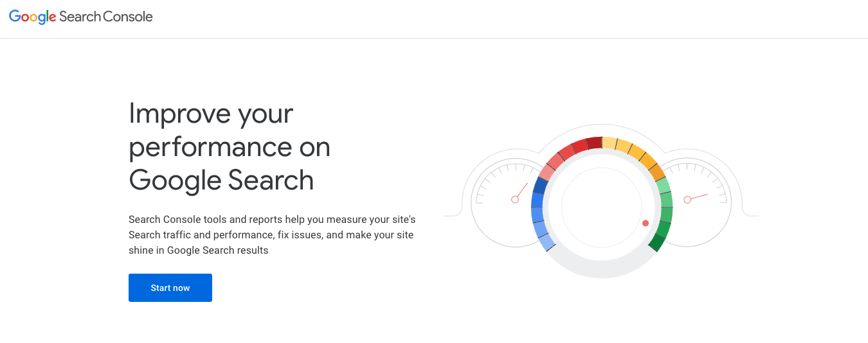Click the "Improve your performance on Google Search" heading
Screen dimensions: 868x343
click(x=229, y=147)
